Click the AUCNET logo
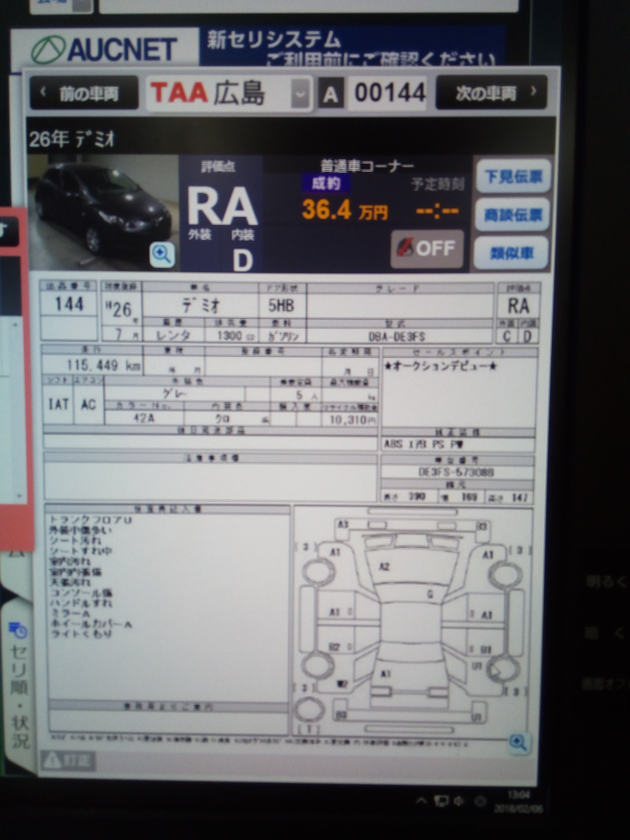 (104, 50)
